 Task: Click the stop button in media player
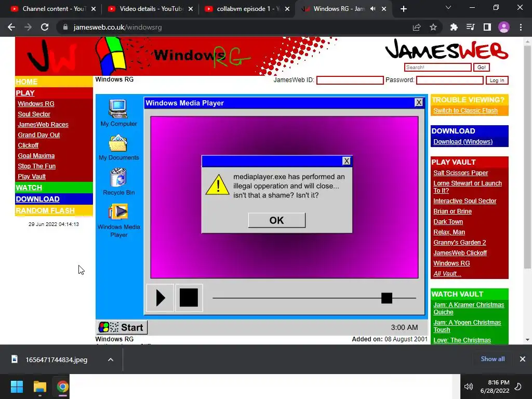189,298
